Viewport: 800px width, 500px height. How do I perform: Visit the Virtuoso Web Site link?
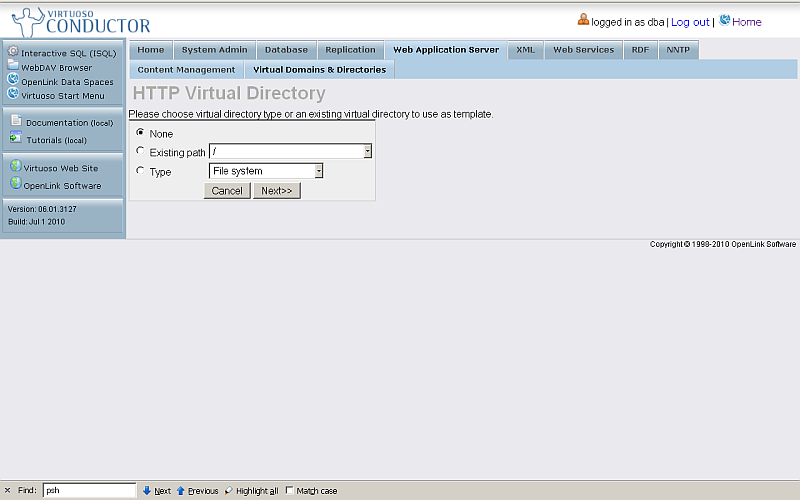coord(61,168)
